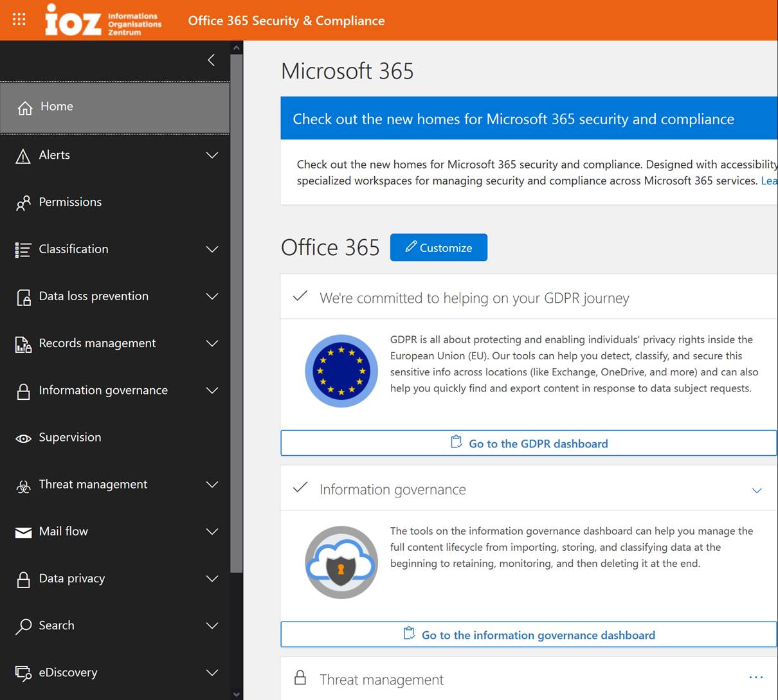Viewport: 778px width, 700px height.
Task: Click the Microsoft 365 page heading
Action: click(x=347, y=71)
